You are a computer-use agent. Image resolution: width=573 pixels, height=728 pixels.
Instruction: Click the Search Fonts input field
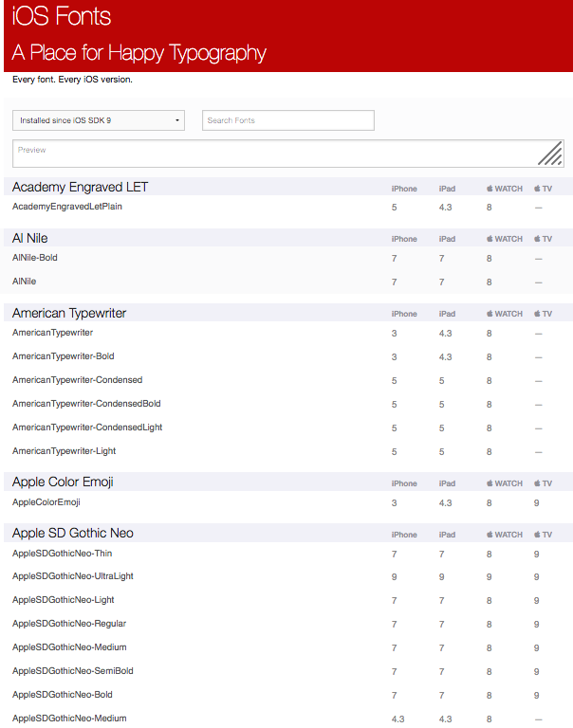288,120
